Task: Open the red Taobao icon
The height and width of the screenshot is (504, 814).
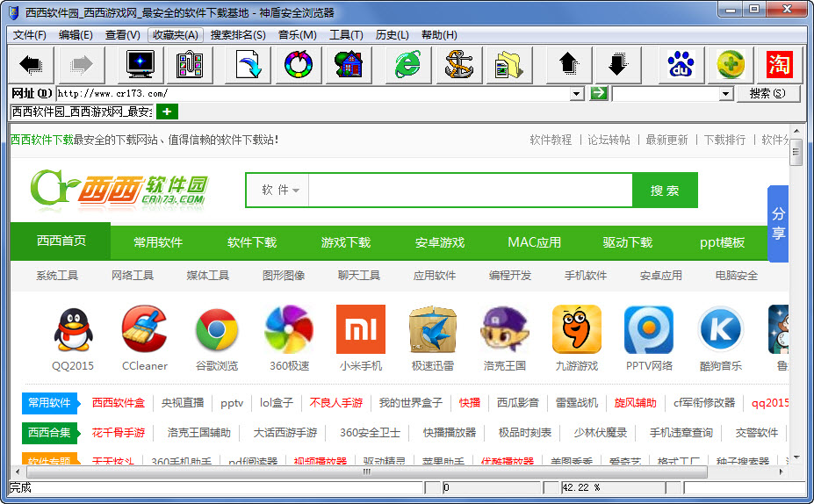Action: (x=779, y=65)
